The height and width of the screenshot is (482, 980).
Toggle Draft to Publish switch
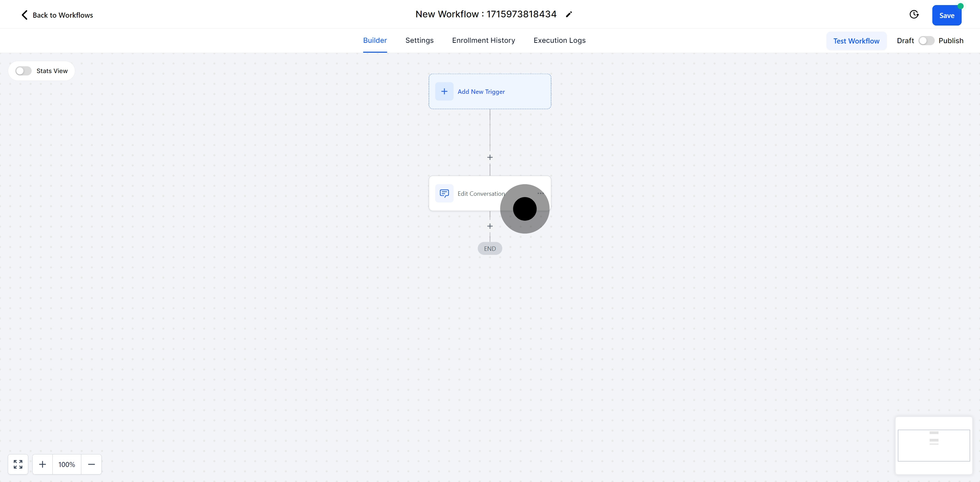coord(926,41)
